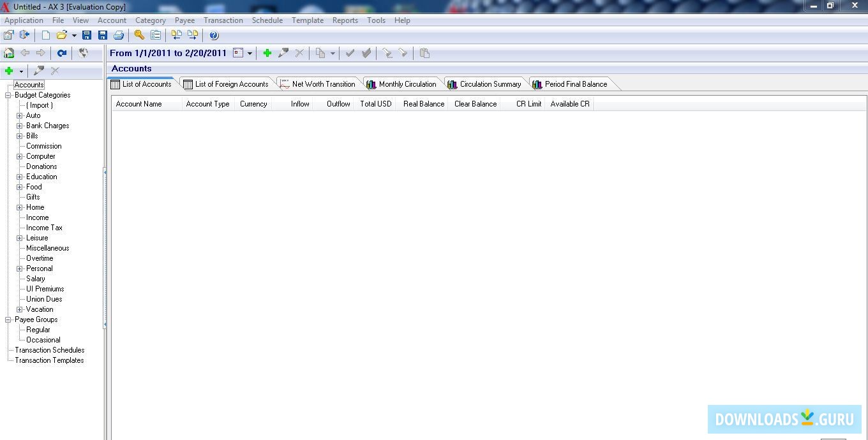Add a new item with the green plus icon
The width and height of the screenshot is (868, 440).
pyautogui.click(x=267, y=53)
